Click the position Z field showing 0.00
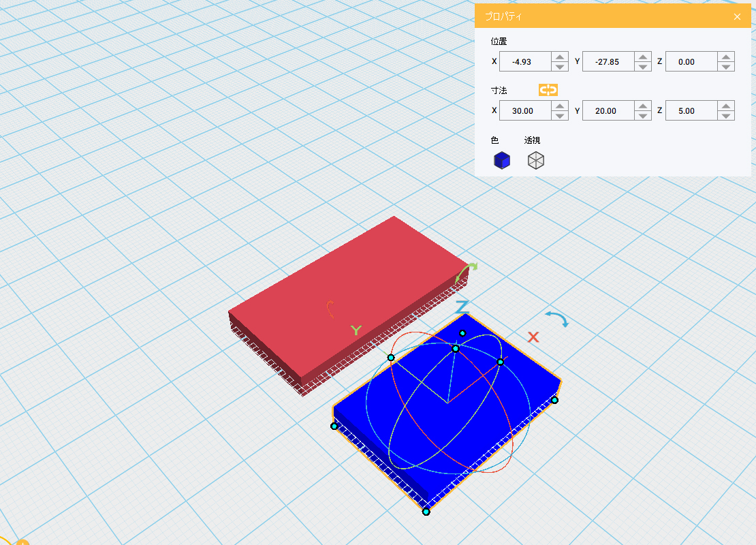This screenshot has height=545, width=756. (691, 62)
